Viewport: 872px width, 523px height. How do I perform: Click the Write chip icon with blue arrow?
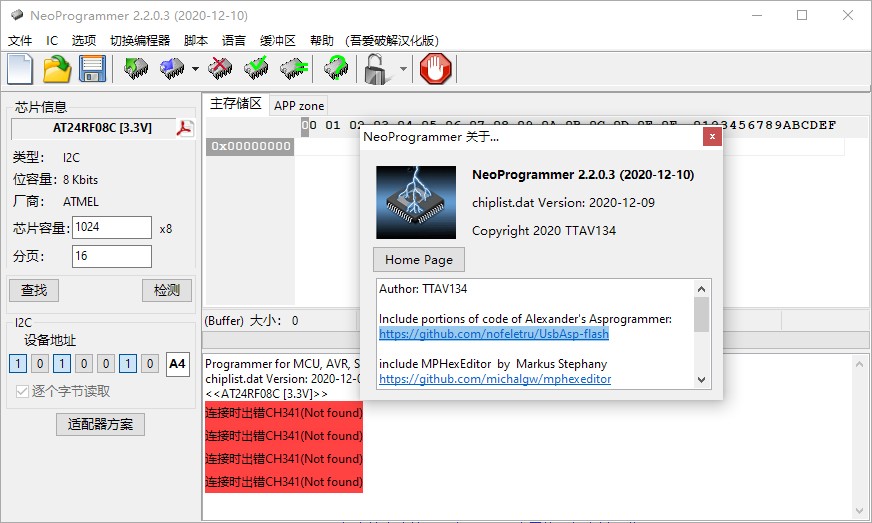click(172, 68)
